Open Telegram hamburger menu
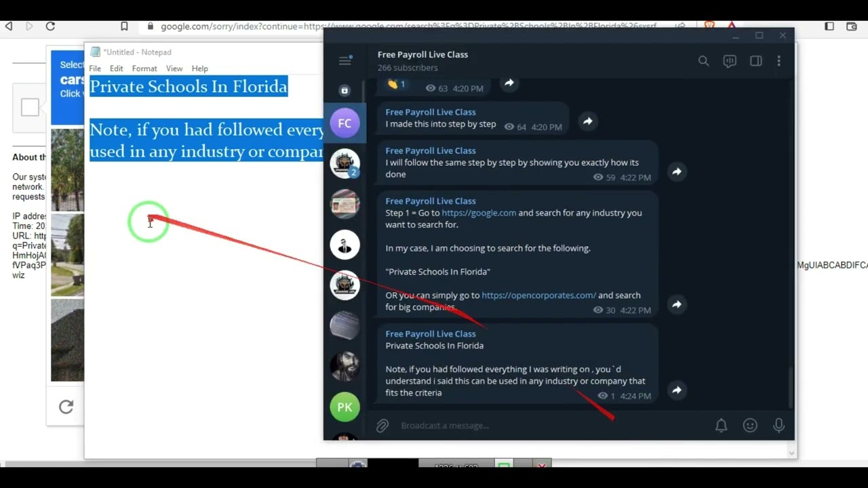868x488 pixels. 344,61
